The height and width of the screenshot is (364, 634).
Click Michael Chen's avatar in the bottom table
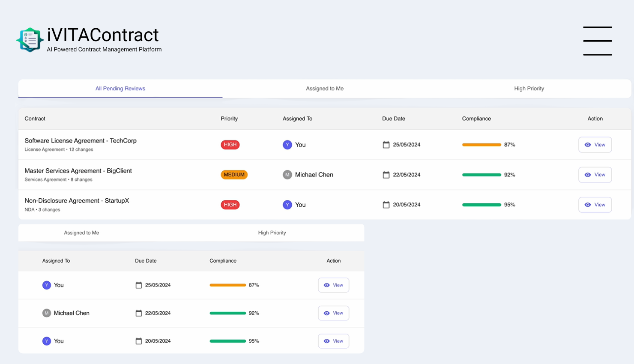46,313
